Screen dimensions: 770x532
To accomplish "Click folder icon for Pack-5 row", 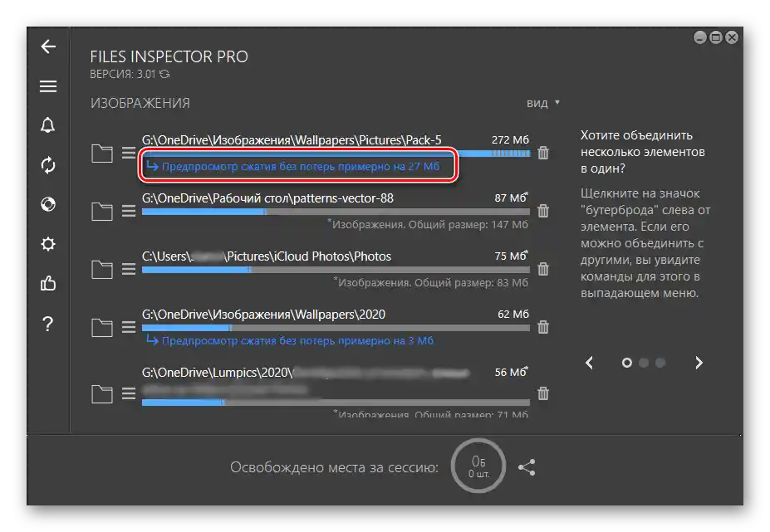I will [102, 154].
